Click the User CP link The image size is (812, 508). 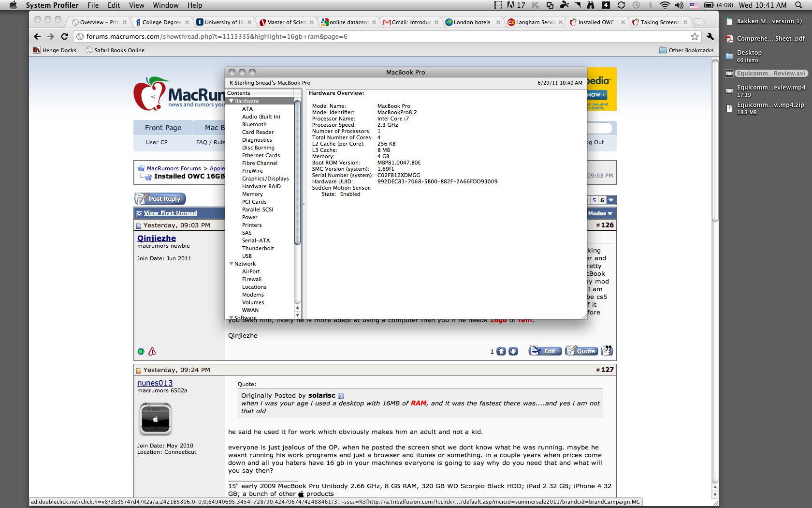157,142
